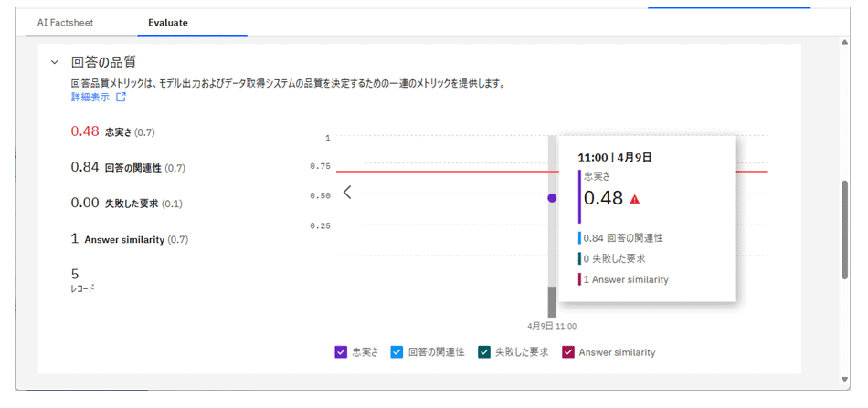The width and height of the screenshot is (868, 408).
Task: Toggle the Answer similarity legend checkbox
Action: (x=567, y=351)
